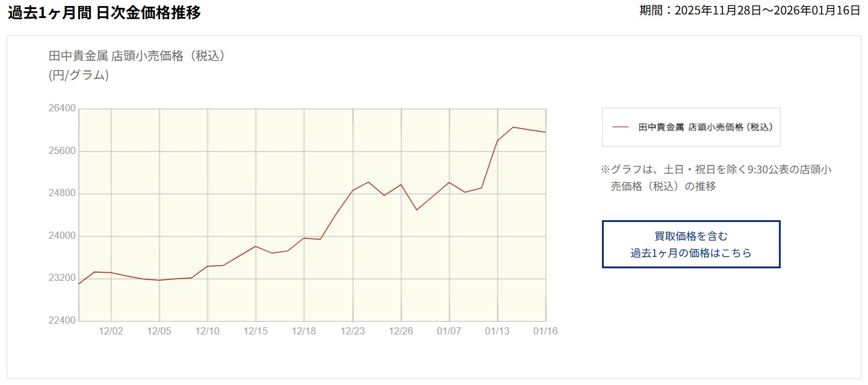Click the 01/07 date label
Screen dimensions: 868x385
click(x=449, y=331)
